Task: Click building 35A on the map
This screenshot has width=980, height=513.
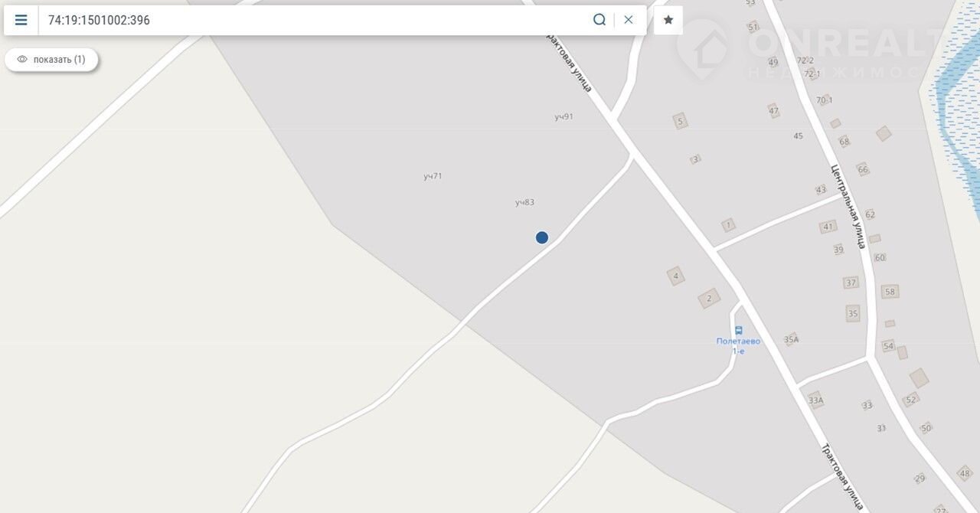Action: (x=791, y=339)
